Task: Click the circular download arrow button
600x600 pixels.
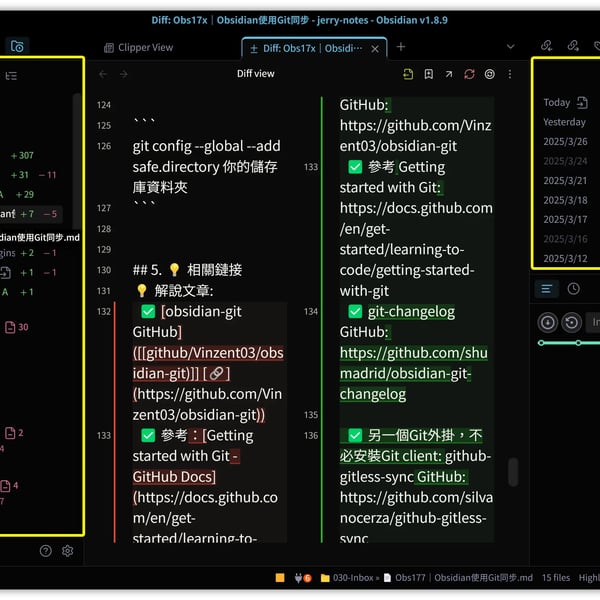Action: click(x=548, y=323)
